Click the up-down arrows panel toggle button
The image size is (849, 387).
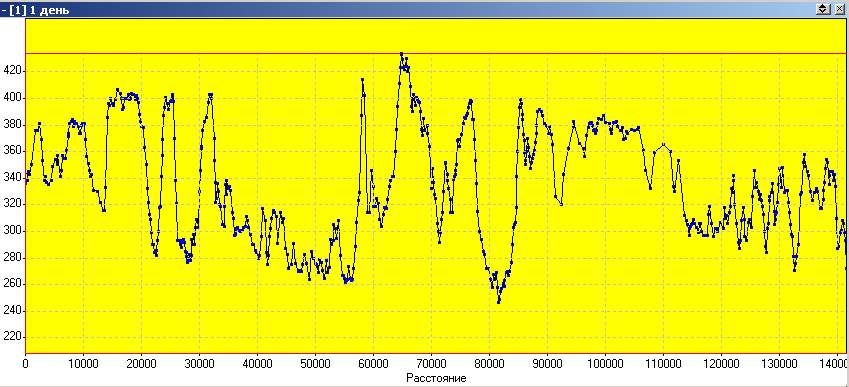pos(822,9)
